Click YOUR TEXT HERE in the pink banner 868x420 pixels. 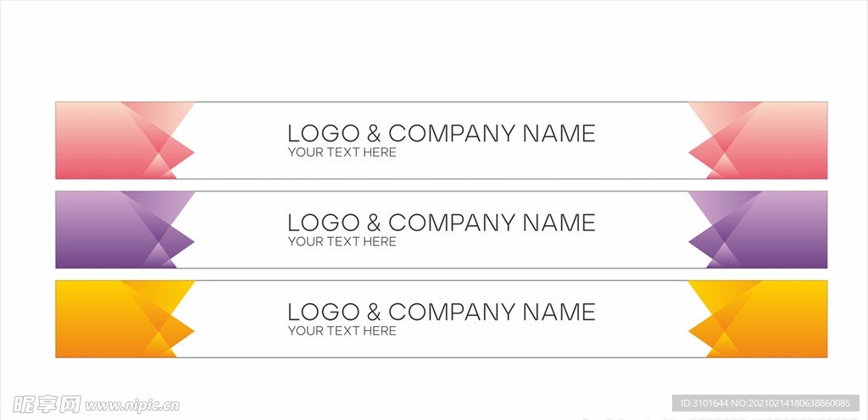click(x=342, y=152)
